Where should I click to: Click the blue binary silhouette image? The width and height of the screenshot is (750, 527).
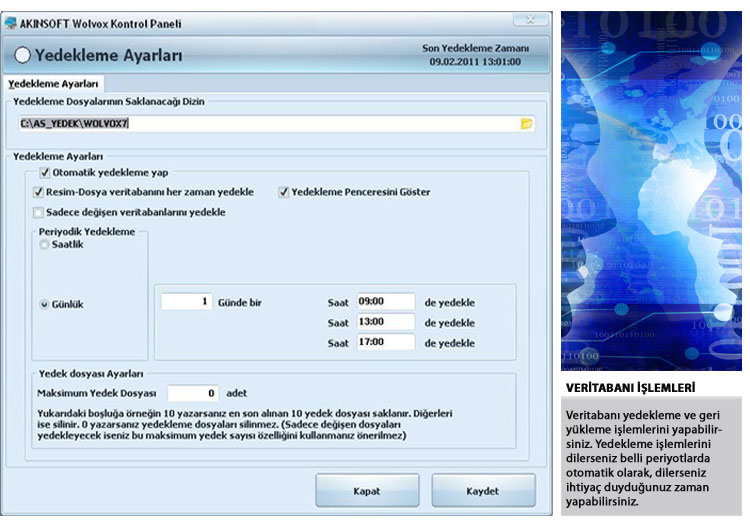point(651,190)
